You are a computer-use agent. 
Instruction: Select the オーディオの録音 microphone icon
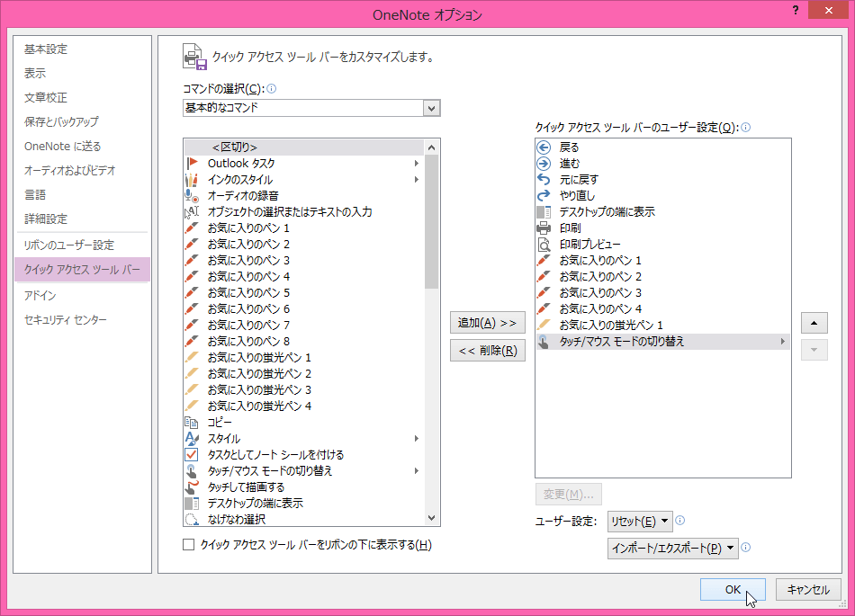(192, 195)
